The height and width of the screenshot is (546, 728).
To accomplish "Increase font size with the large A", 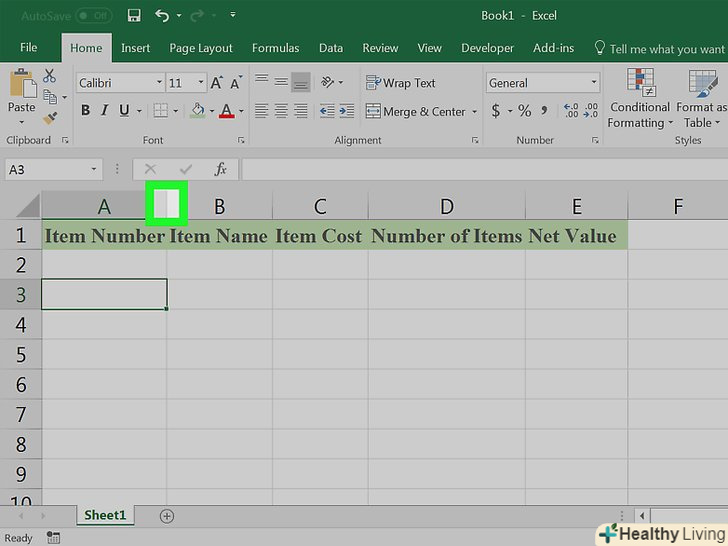I will (216, 83).
